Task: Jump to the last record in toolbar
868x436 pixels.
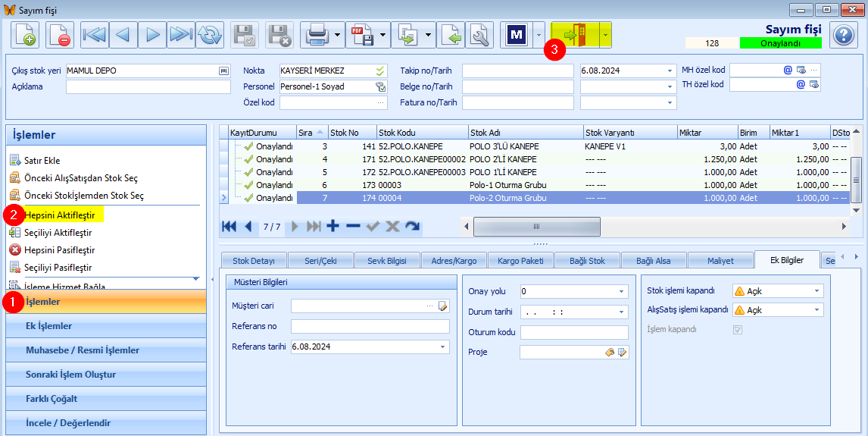Action: (181, 35)
